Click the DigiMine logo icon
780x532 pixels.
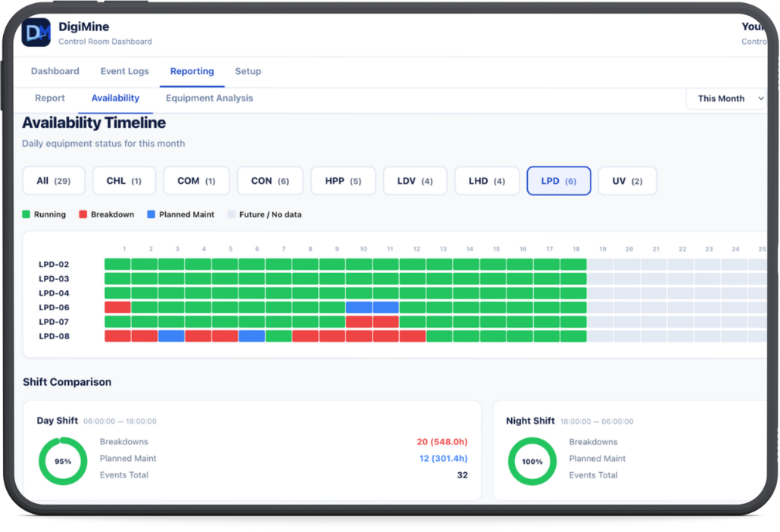(x=36, y=33)
